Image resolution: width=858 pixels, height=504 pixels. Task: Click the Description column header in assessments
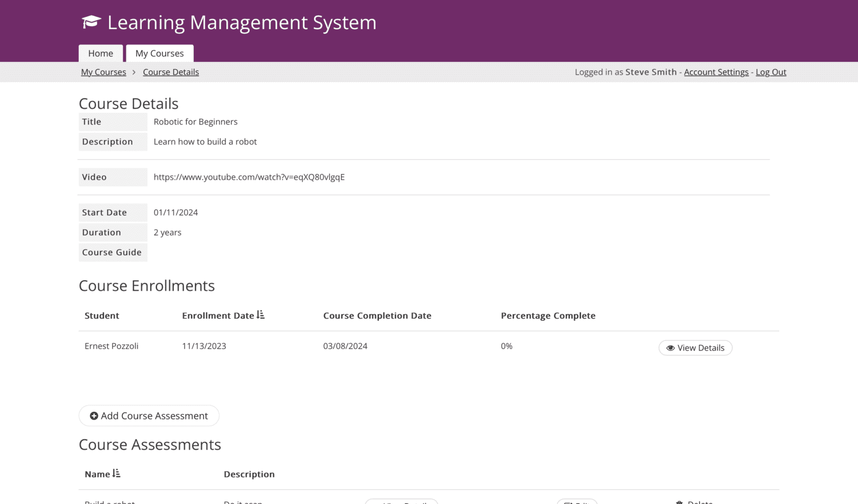coord(249,474)
